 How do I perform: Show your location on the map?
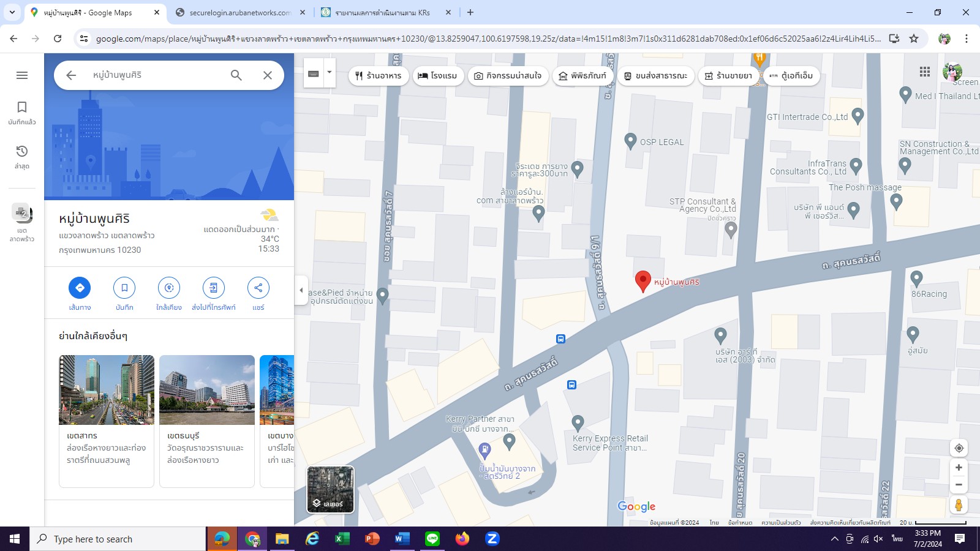tap(959, 448)
